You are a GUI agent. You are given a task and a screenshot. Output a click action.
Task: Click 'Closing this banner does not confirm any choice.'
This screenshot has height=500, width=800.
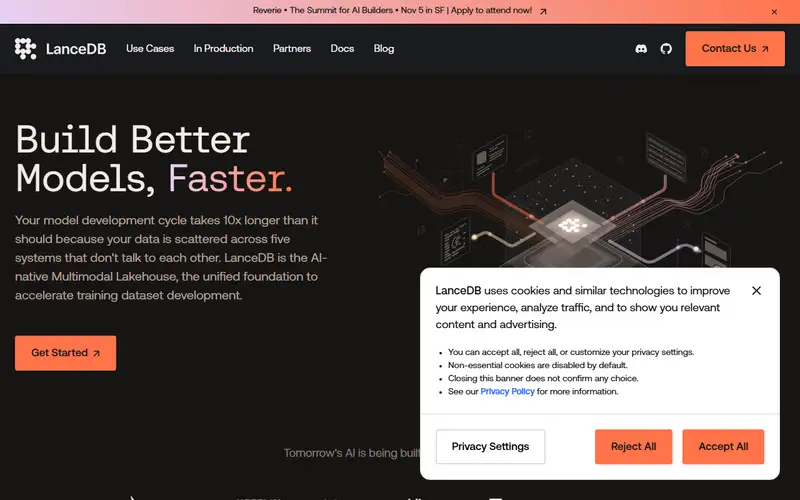(543, 378)
